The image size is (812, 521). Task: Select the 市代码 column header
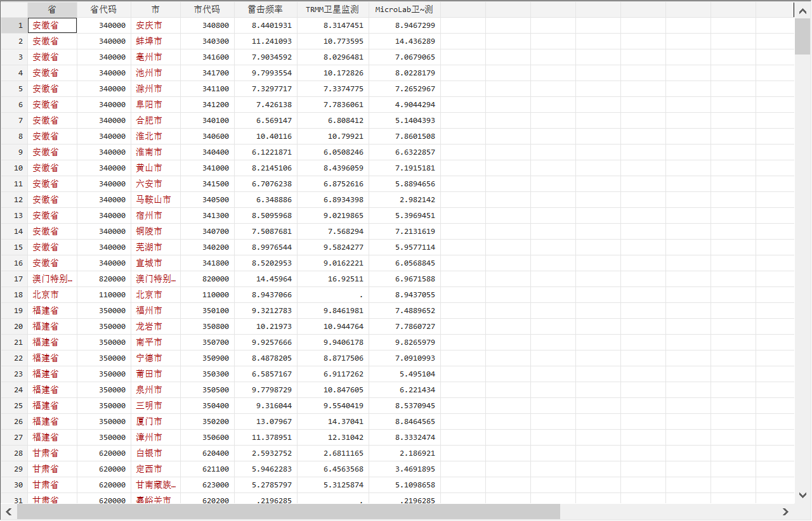click(x=207, y=10)
